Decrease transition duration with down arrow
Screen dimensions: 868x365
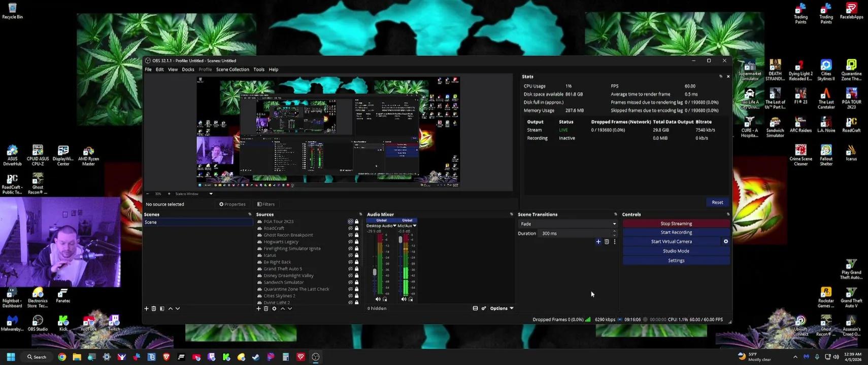[x=614, y=235]
